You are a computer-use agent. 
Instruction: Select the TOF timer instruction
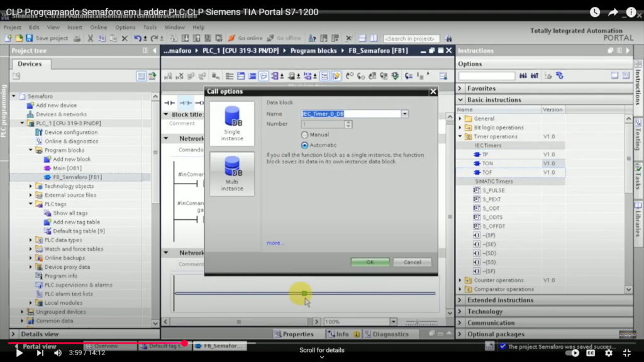coord(487,172)
